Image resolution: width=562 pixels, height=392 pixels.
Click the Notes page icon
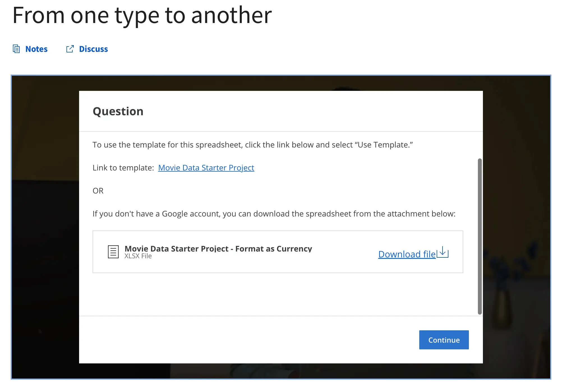coord(16,49)
